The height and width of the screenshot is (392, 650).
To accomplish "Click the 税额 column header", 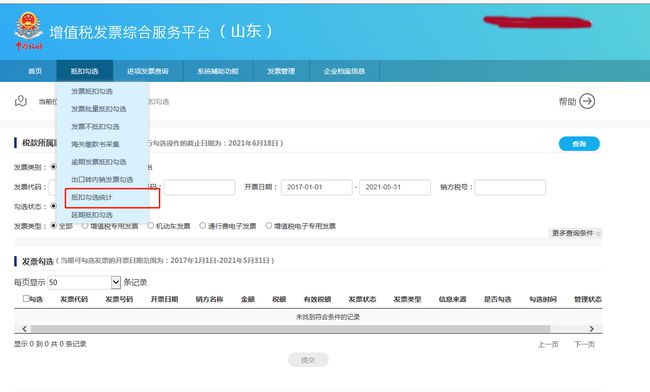I will 279,299.
